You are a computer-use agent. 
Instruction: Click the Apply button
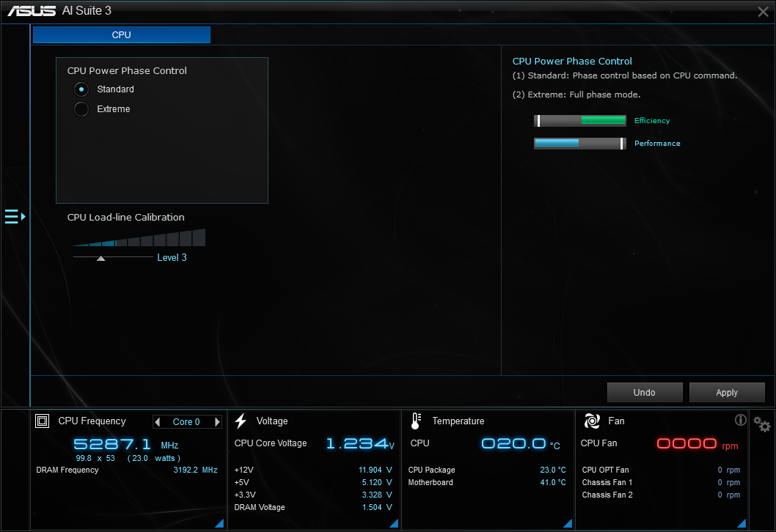pos(727,392)
